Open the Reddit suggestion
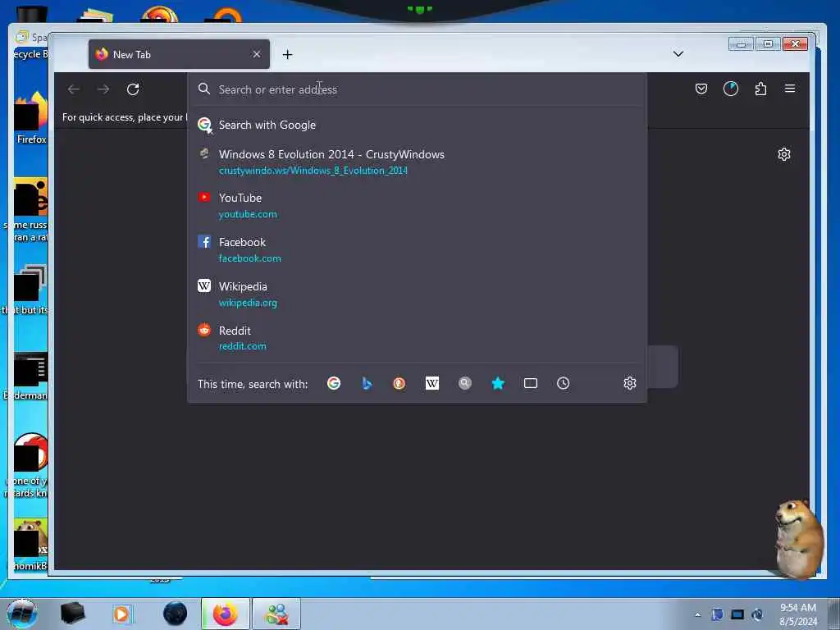 (x=417, y=338)
